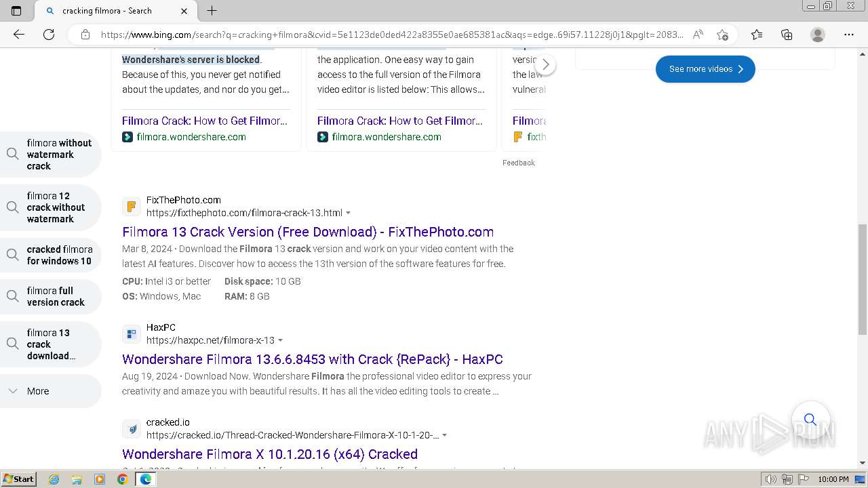Image resolution: width=868 pixels, height=488 pixels.
Task: Open a new tab with plus button
Action: pyautogui.click(x=212, y=11)
